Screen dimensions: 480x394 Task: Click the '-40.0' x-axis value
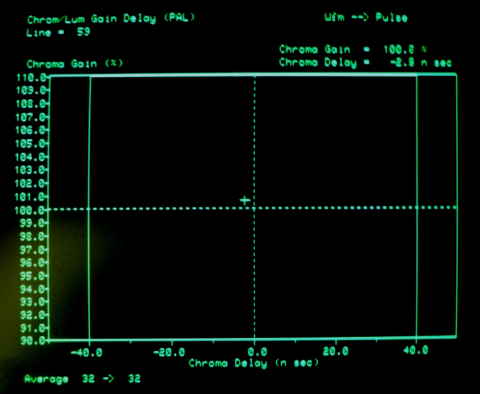point(87,352)
